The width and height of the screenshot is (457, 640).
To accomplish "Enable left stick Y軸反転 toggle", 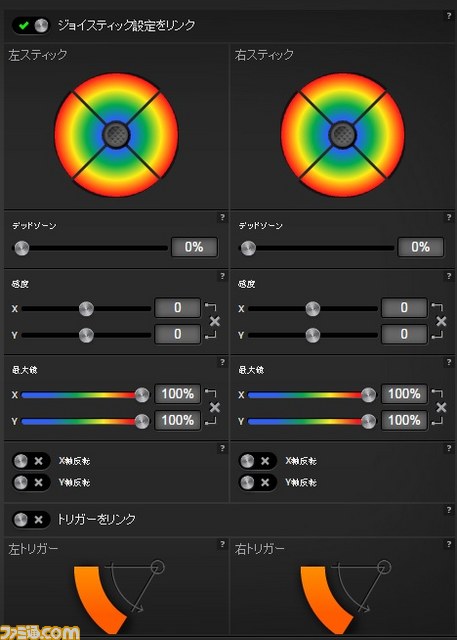I will click(31, 482).
